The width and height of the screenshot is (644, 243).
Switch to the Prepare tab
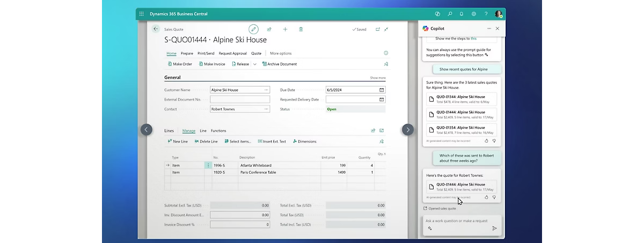coord(187,53)
